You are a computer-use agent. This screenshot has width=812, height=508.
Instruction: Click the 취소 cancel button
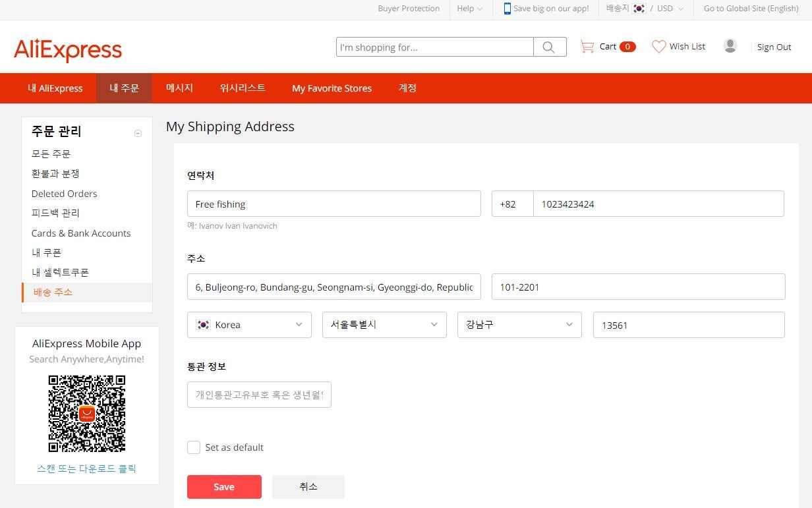(x=308, y=487)
